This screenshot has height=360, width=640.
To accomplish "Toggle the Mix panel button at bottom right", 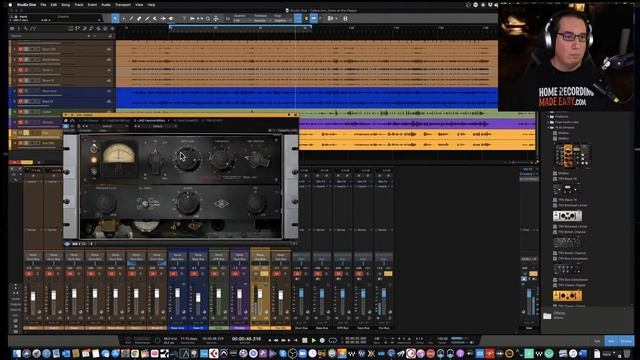I will [611, 341].
